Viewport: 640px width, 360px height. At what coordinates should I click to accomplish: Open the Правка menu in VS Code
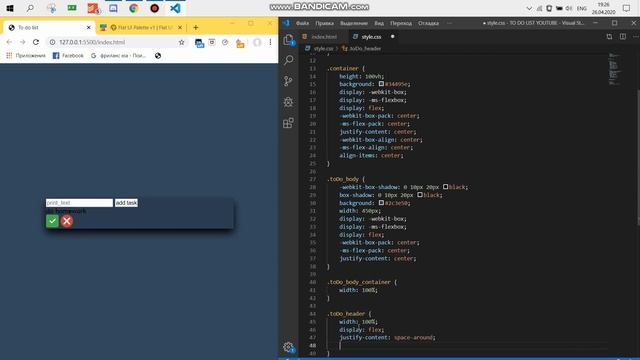pyautogui.click(x=324, y=23)
